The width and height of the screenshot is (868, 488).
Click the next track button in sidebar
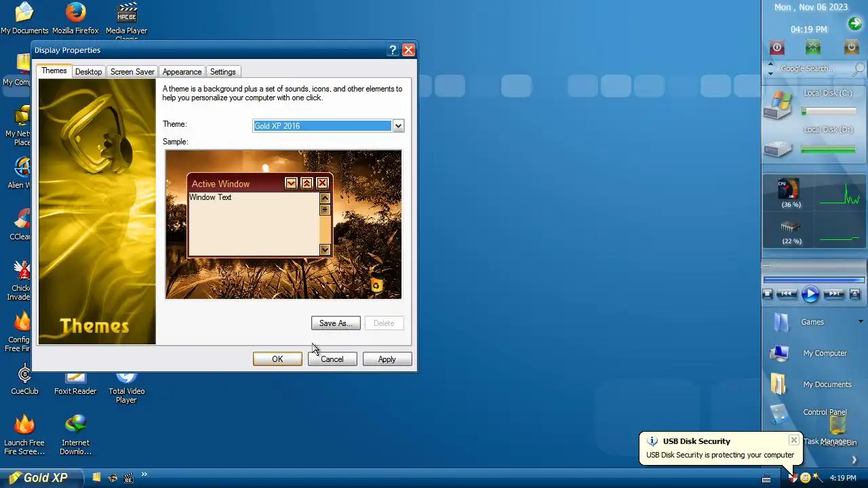[x=833, y=293]
